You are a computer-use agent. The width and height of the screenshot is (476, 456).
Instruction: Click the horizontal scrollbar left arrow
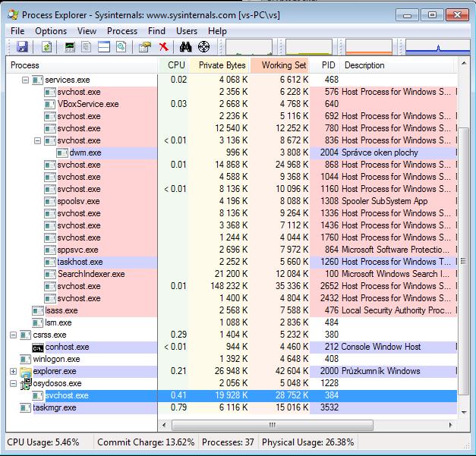click(164, 425)
